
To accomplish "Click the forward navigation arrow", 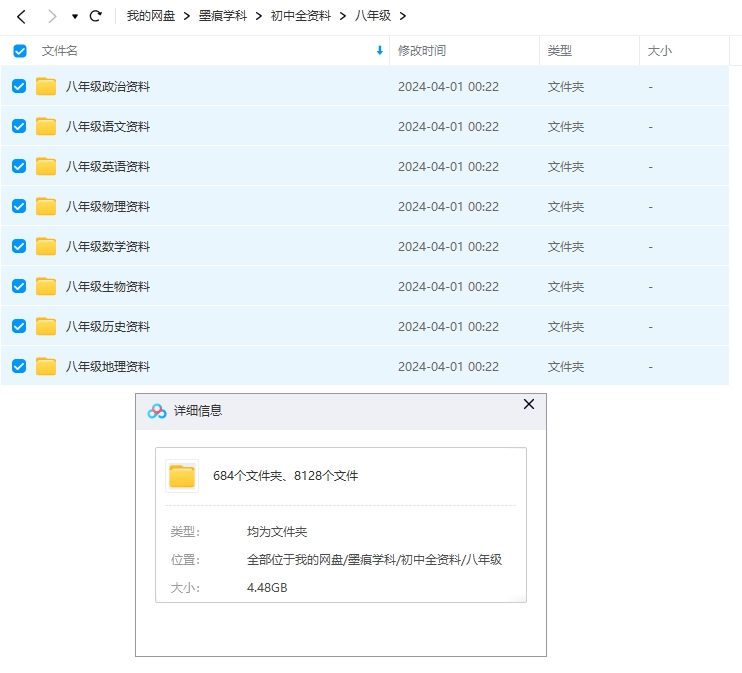I will 52,16.
